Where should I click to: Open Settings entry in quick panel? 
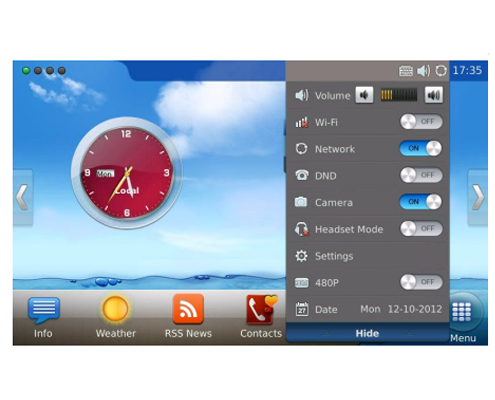pyautogui.click(x=368, y=256)
